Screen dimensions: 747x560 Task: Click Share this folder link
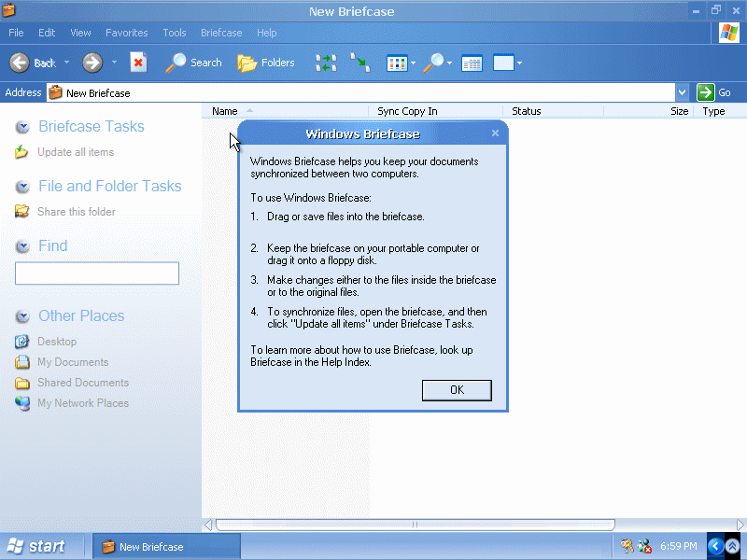tap(77, 212)
